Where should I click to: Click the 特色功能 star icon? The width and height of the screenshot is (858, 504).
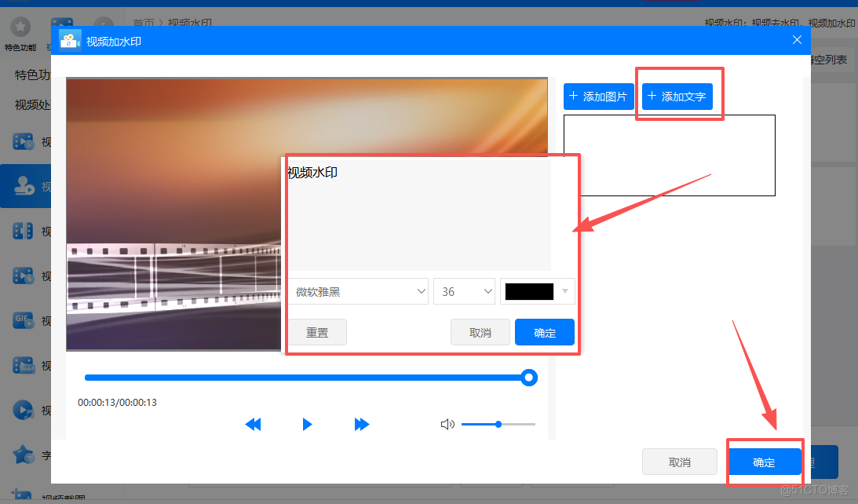(x=20, y=26)
